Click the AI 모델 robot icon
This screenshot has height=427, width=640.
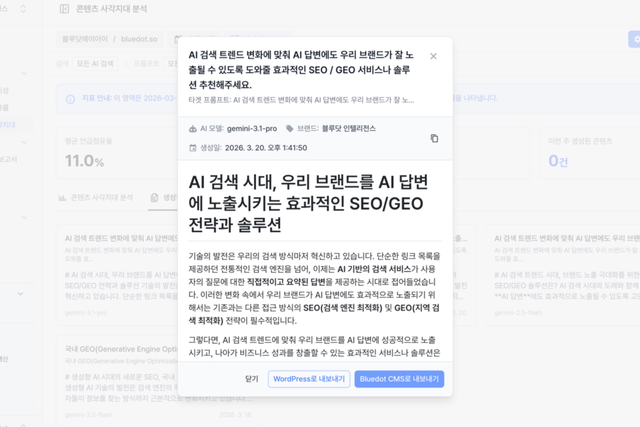click(x=193, y=129)
